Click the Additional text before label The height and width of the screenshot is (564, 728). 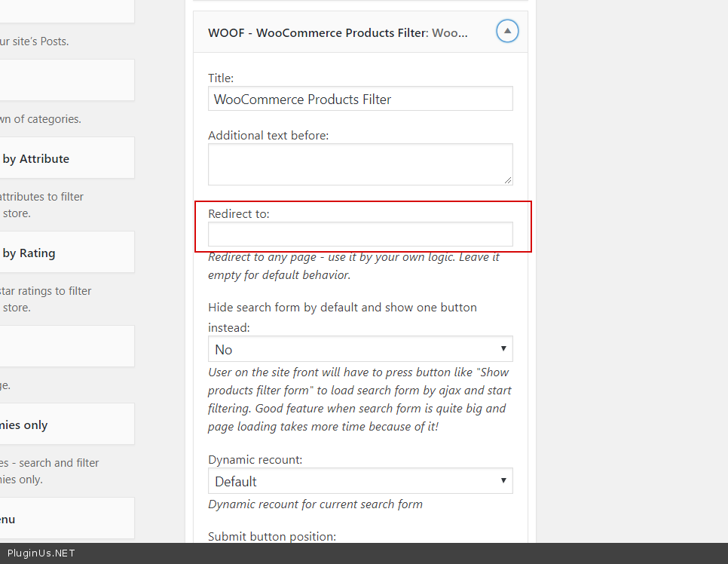click(268, 135)
